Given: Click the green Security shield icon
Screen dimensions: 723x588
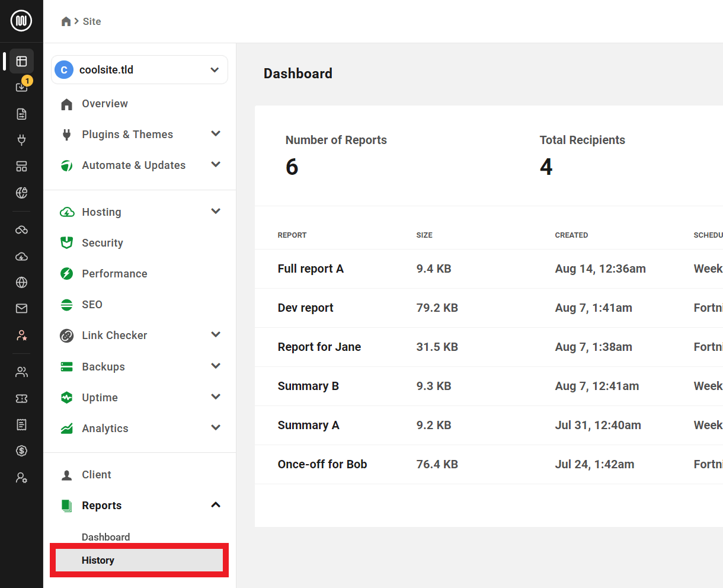Looking at the screenshot, I should [67, 242].
